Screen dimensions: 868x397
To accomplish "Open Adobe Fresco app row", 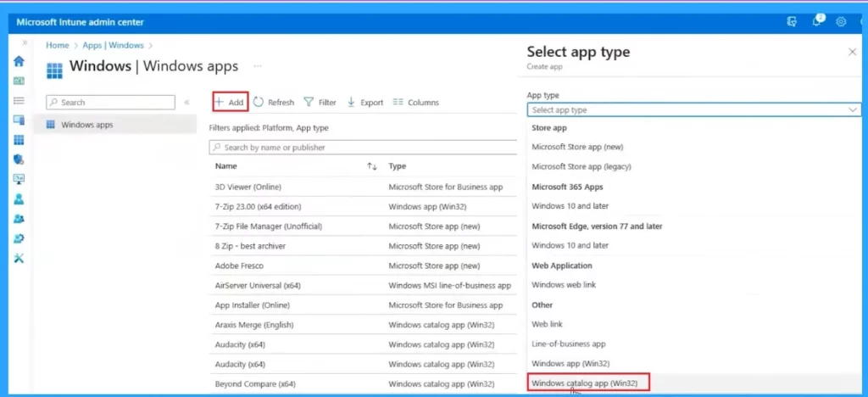I will pyautogui.click(x=239, y=266).
